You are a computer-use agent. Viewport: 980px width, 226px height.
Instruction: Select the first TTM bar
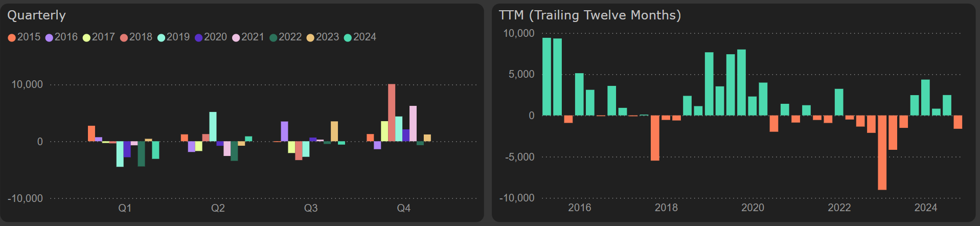[546, 77]
